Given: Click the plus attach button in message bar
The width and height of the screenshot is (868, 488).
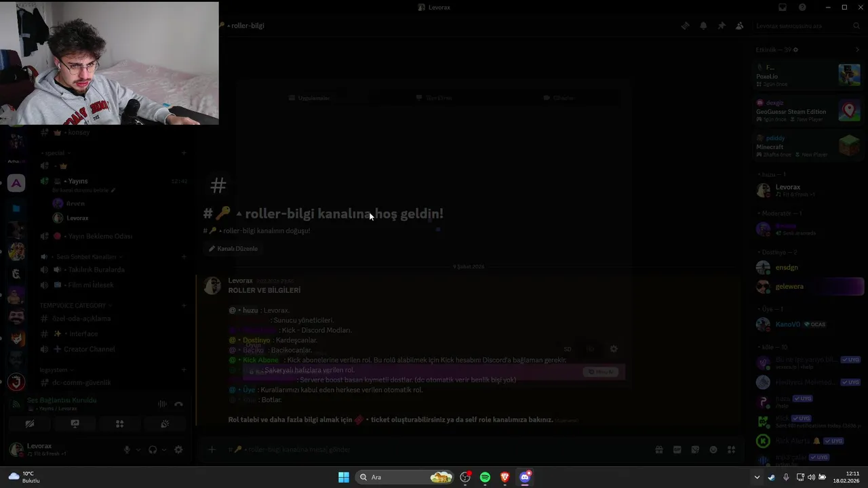Looking at the screenshot, I should [212, 449].
